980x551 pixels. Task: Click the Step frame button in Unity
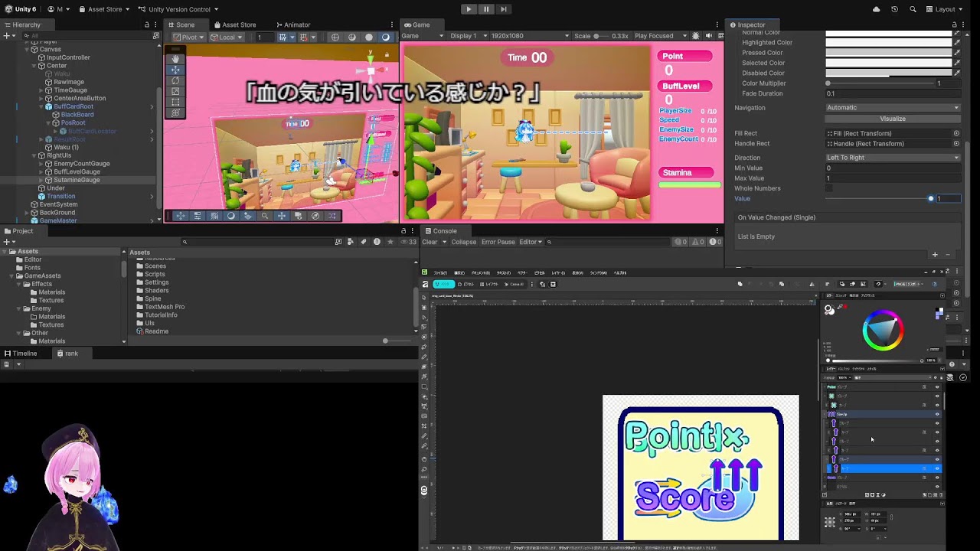coord(503,9)
